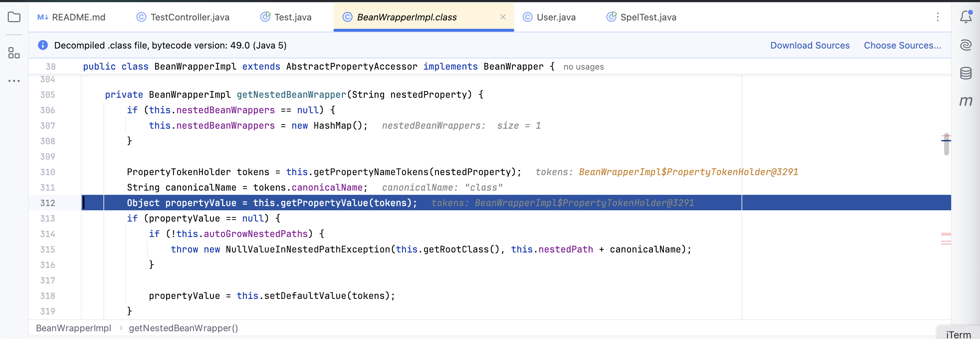Open the Database tool window
This screenshot has width=980, height=339.
click(x=966, y=73)
